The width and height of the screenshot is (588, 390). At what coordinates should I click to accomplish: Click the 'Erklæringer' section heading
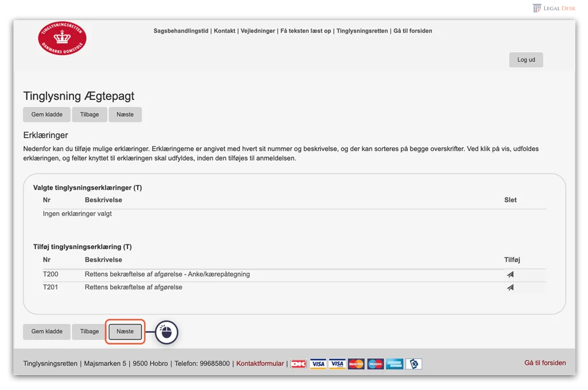[x=46, y=135]
